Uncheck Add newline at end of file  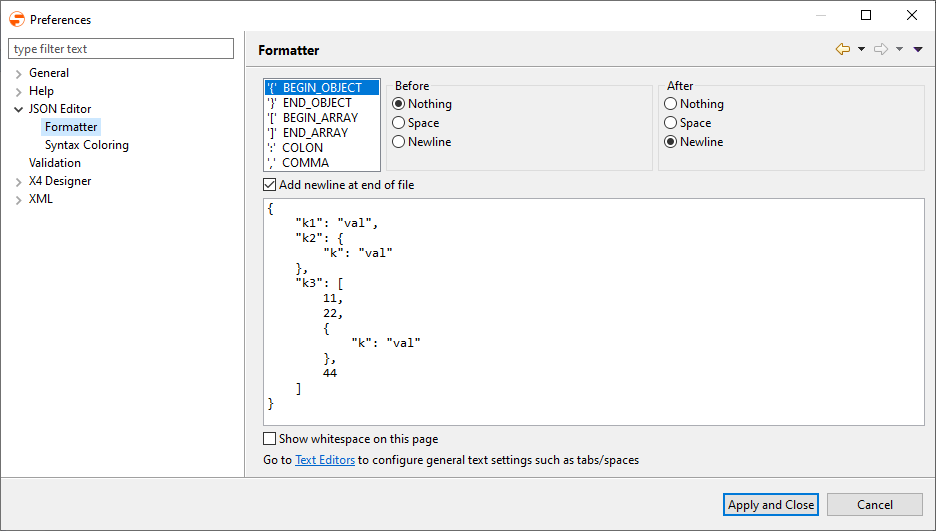269,185
